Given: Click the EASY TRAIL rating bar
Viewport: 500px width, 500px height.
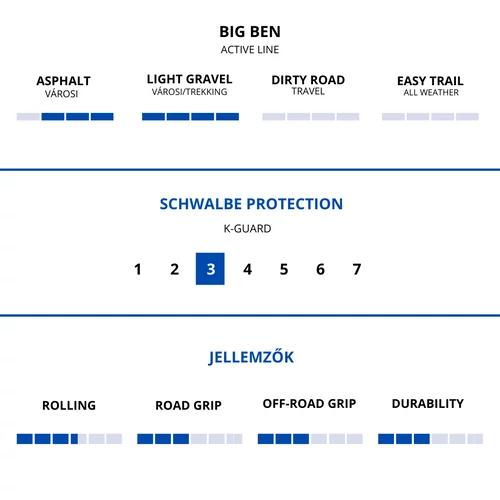Looking at the screenshot, I should coord(430,116).
